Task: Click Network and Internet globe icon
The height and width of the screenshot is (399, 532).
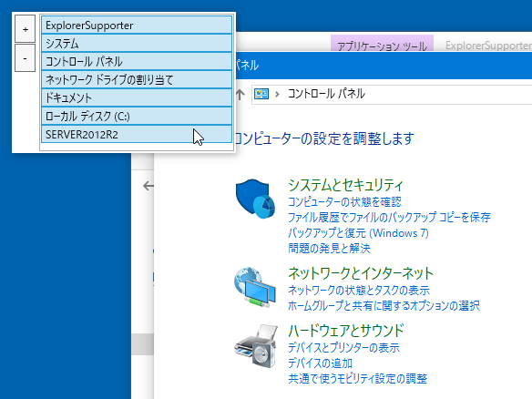Action: point(255,288)
